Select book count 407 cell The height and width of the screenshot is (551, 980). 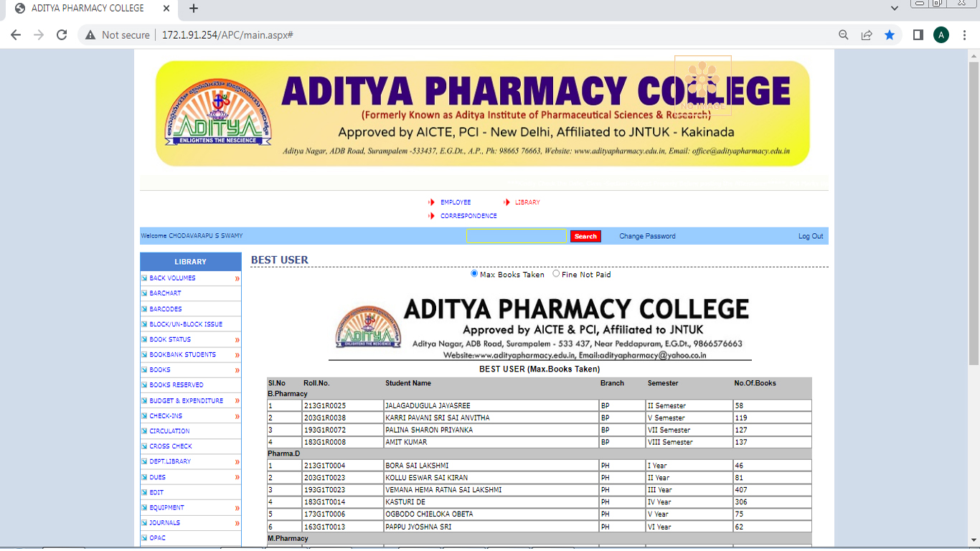coord(772,490)
